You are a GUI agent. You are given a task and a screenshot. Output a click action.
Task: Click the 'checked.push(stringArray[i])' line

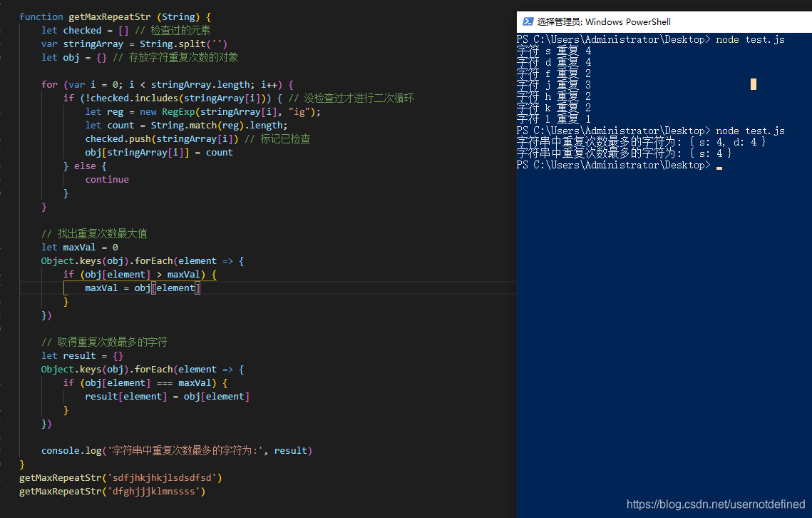[197, 139]
